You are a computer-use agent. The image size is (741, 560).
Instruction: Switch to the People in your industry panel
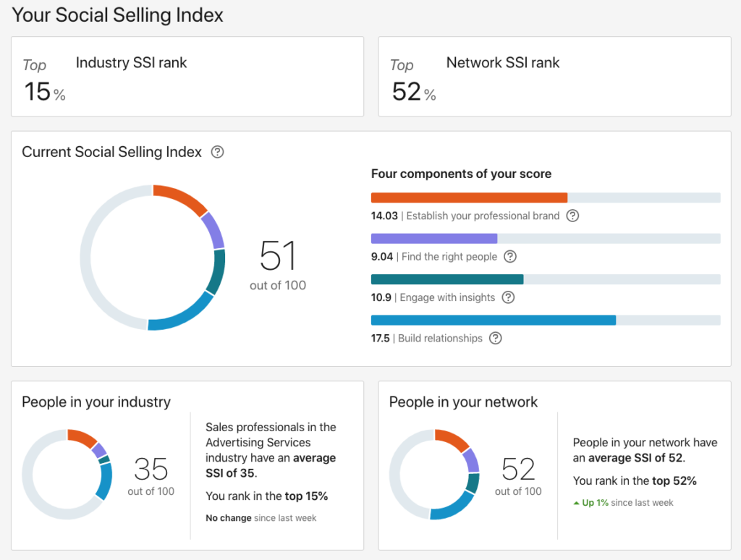(x=96, y=402)
